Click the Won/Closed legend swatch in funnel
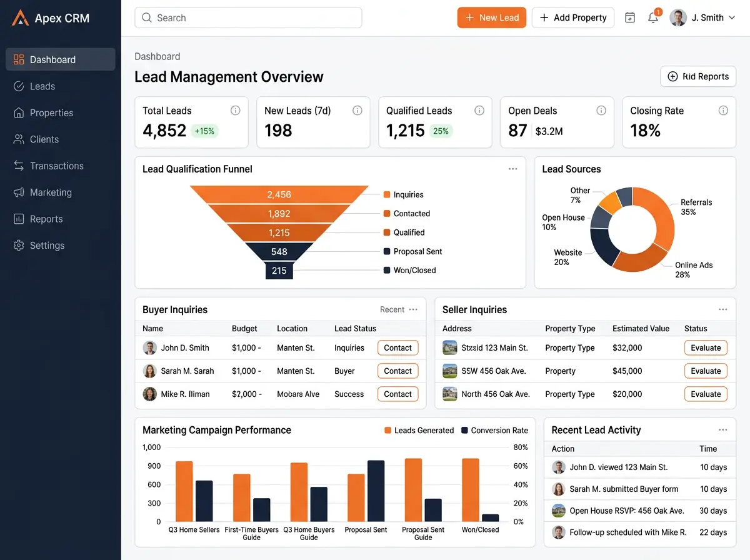 coord(387,271)
